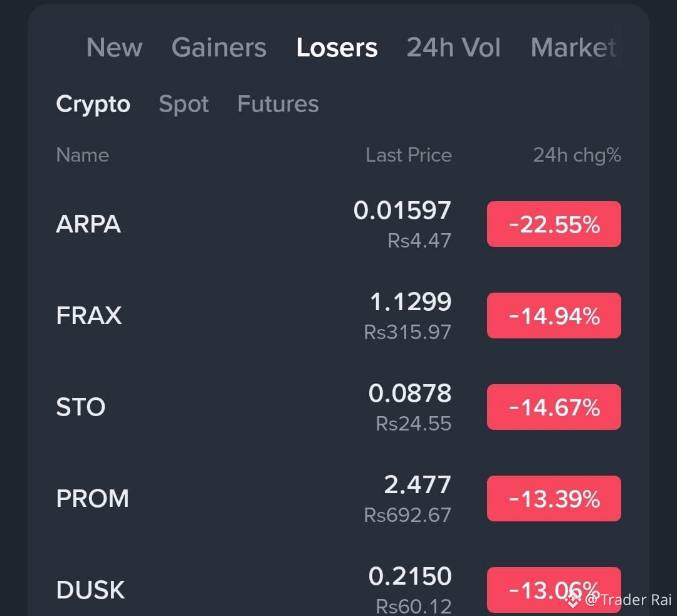Sort the list by 24h chg%
Viewport: 677px width, 616px height.
point(576,155)
